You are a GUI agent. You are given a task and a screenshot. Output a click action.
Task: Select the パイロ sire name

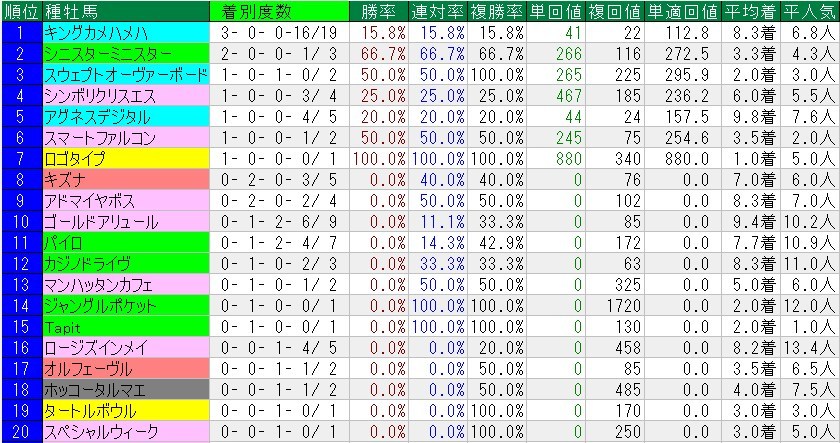pos(126,243)
